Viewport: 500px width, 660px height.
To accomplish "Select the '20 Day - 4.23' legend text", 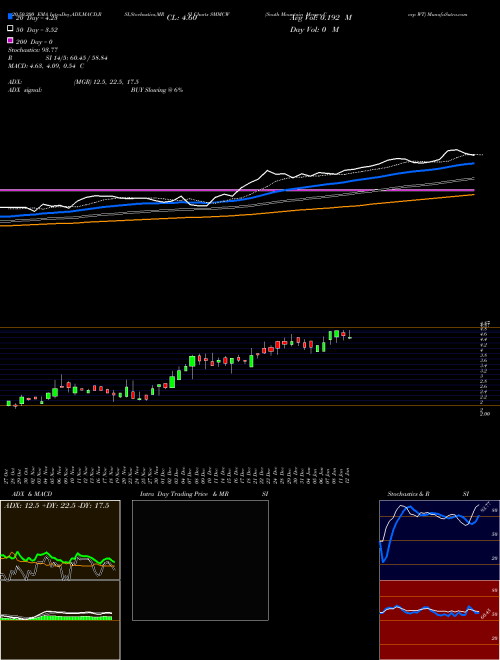I will tap(36, 18).
